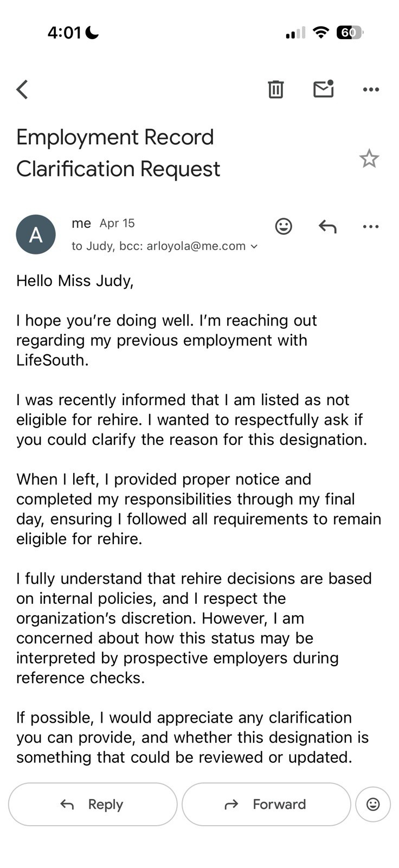Open the message three-dot options menu

tap(371, 226)
